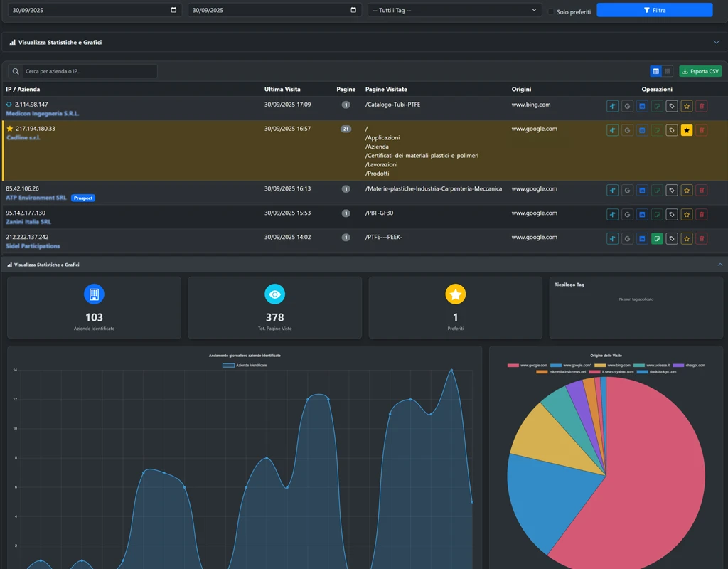
Task: Click the Google icon in the ATP Environment row
Action: pyautogui.click(x=627, y=191)
